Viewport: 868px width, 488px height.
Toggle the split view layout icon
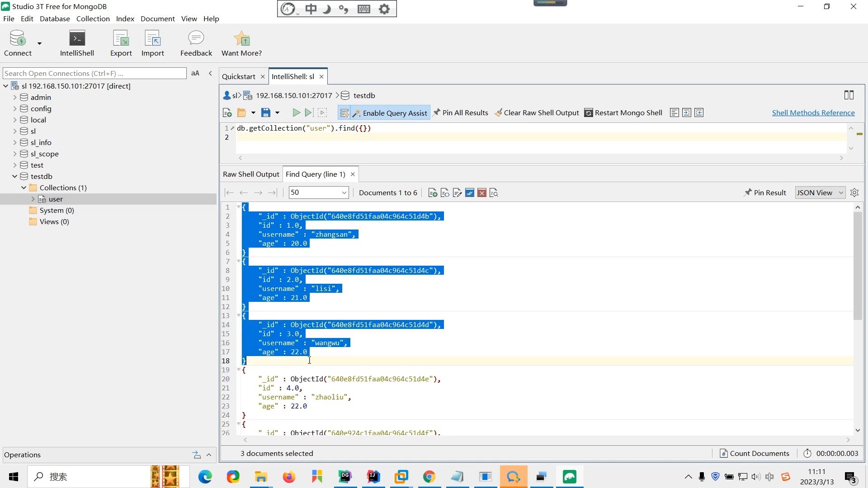coord(849,95)
